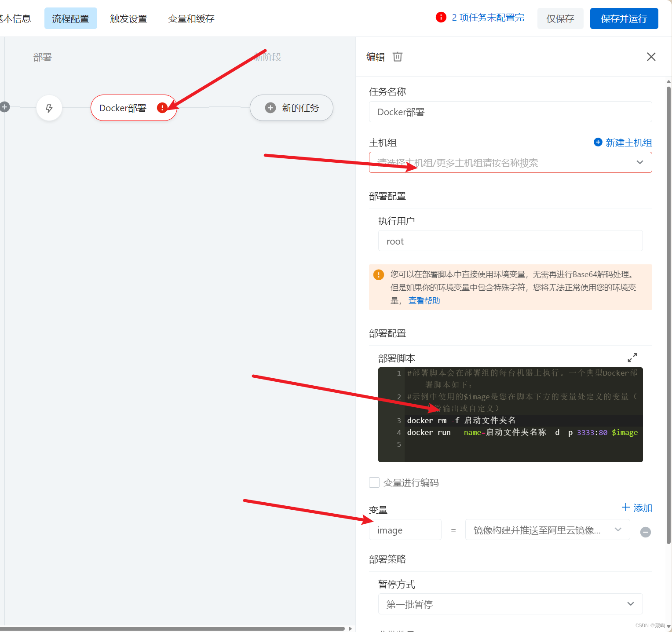Click 添加 to add a variable
Image resolution: width=672 pixels, height=632 pixels.
coord(643,508)
